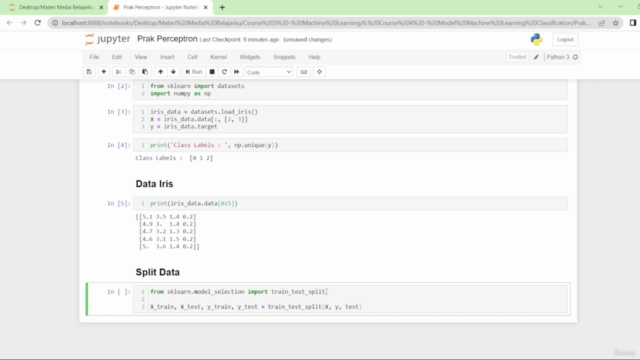Screen dimensions: 640x360
Task: Open the Snippets menu
Action: coord(284,57)
